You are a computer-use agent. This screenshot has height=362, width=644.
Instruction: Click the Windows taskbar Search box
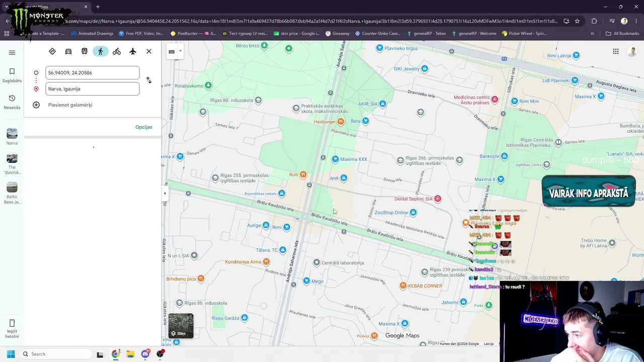pyautogui.click(x=55, y=354)
